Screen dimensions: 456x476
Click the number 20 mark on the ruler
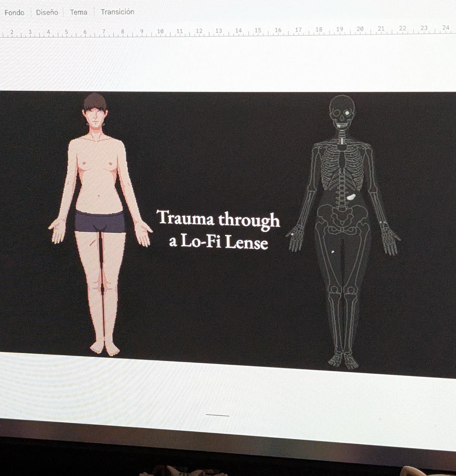coord(360,29)
